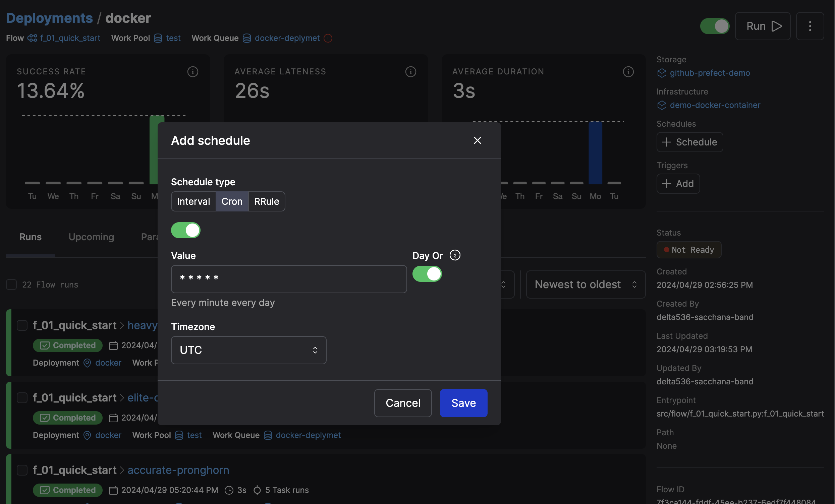Click the cron Value input field
The width and height of the screenshot is (835, 504).
coord(289,279)
